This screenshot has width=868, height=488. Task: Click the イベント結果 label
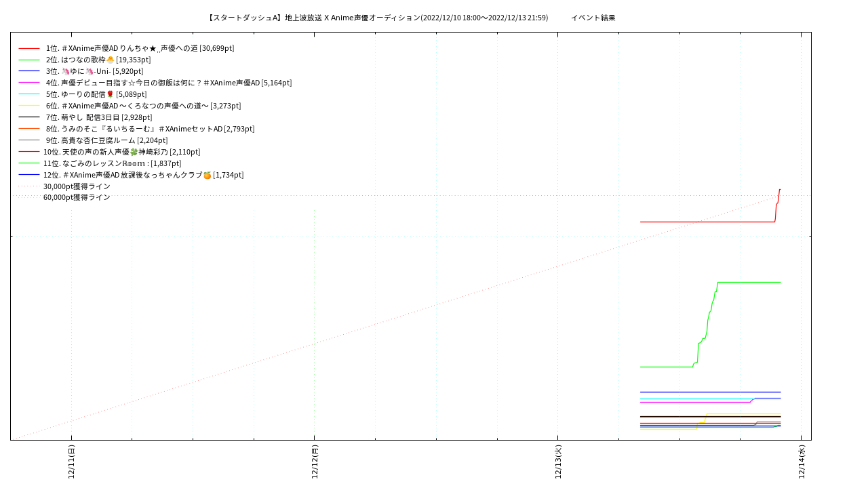(x=593, y=18)
